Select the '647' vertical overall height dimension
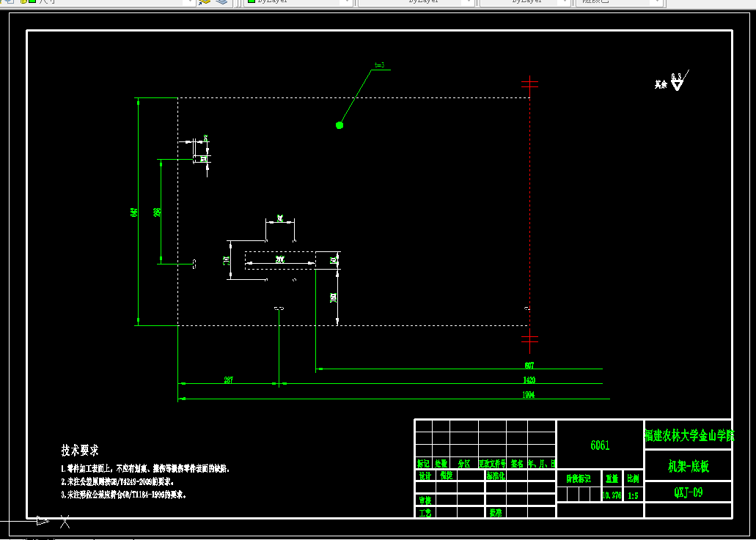The height and width of the screenshot is (540, 756). tap(134, 212)
